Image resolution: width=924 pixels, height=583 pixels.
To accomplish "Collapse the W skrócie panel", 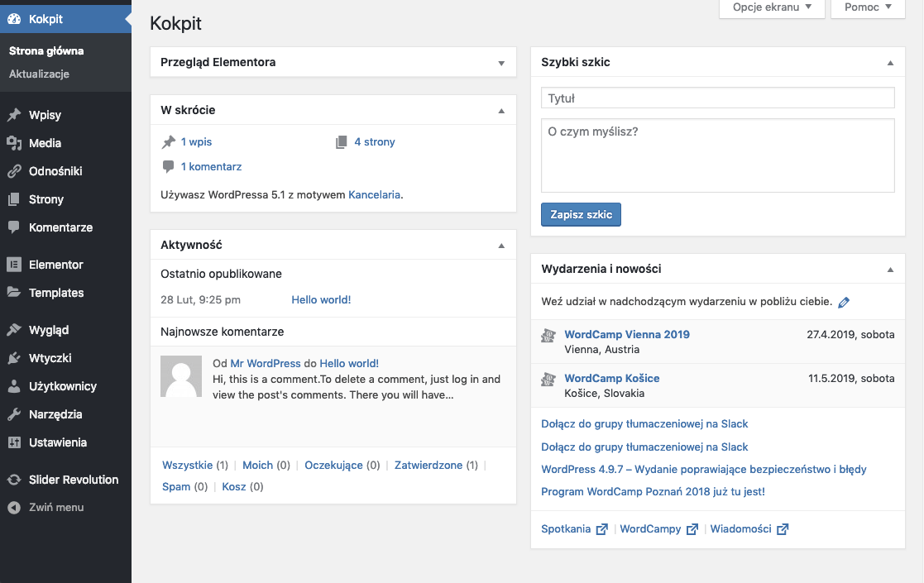I will coord(500,110).
